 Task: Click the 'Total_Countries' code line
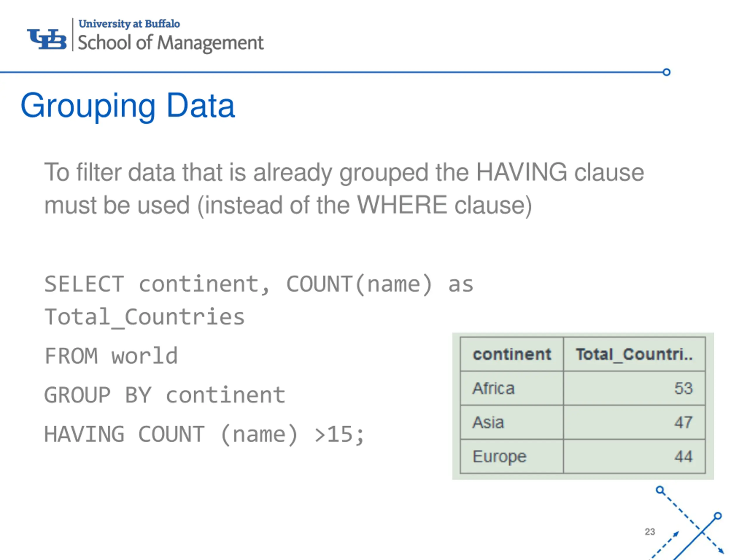[x=144, y=317]
